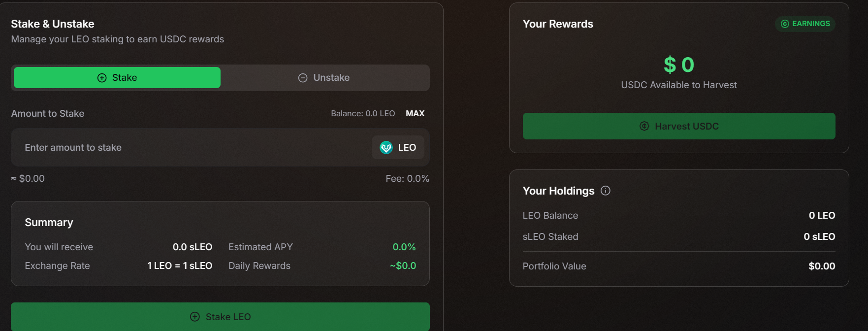Click the minus icon in Unstake tab
This screenshot has height=331, width=868.
[x=303, y=78]
